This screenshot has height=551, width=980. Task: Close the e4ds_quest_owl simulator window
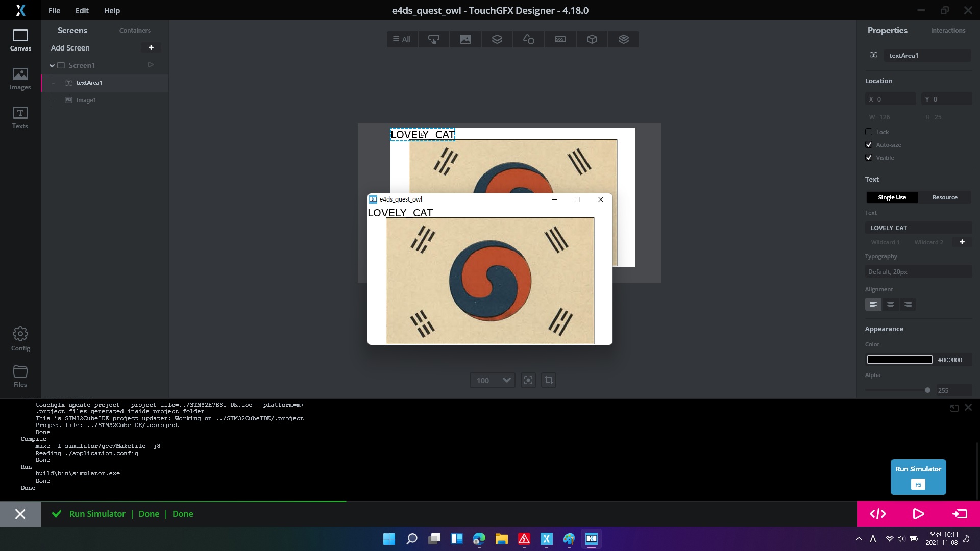pos(601,199)
